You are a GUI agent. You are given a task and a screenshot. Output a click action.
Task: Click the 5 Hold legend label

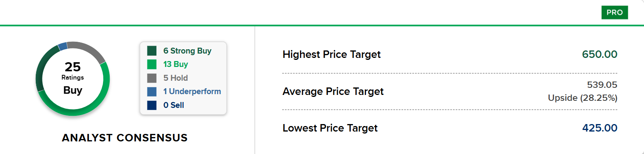coord(175,78)
